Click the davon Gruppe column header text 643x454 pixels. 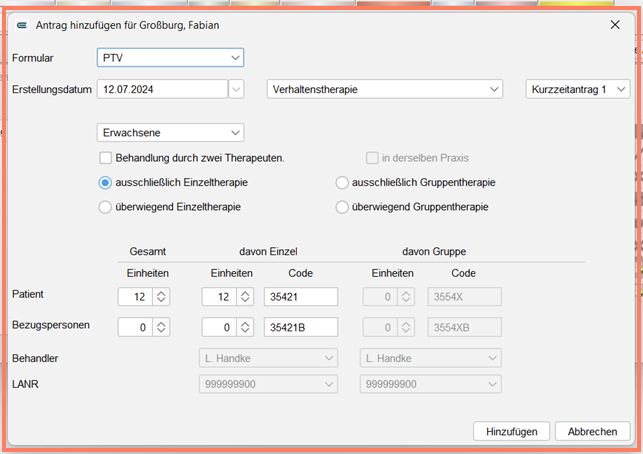(434, 251)
